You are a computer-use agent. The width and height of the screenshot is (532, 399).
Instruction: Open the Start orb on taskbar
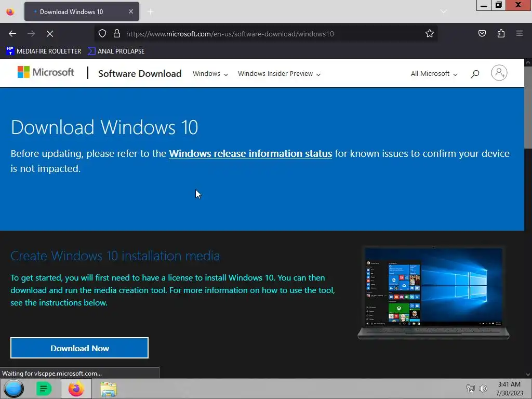tap(14, 389)
